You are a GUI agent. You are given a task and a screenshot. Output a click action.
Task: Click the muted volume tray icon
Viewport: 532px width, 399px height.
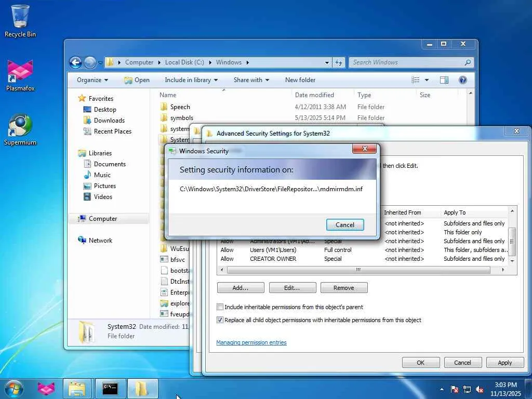[480, 389]
